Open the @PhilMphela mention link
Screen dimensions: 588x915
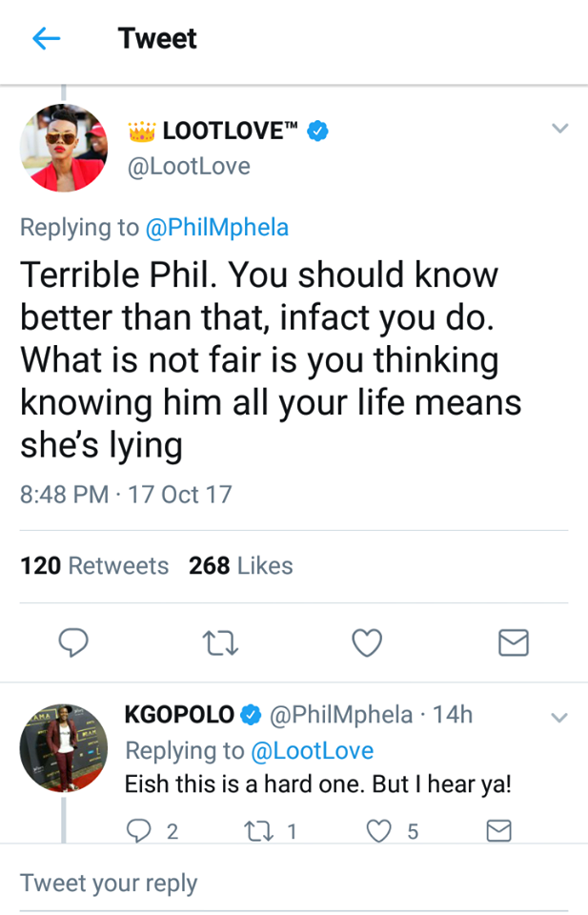click(215, 227)
